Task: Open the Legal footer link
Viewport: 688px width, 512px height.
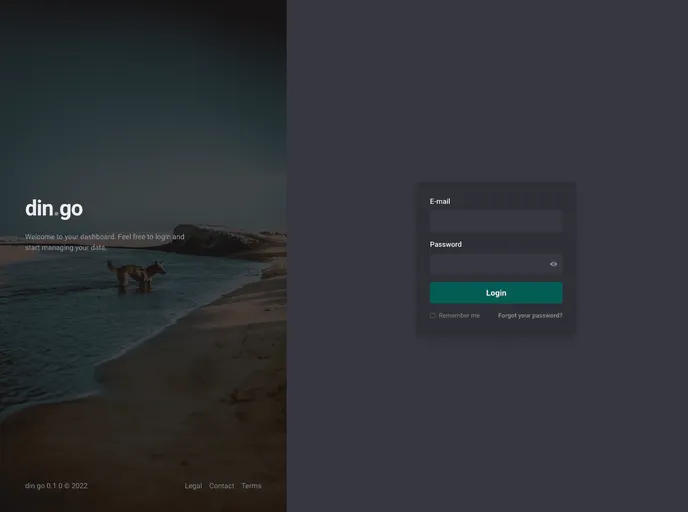Action: [193, 486]
